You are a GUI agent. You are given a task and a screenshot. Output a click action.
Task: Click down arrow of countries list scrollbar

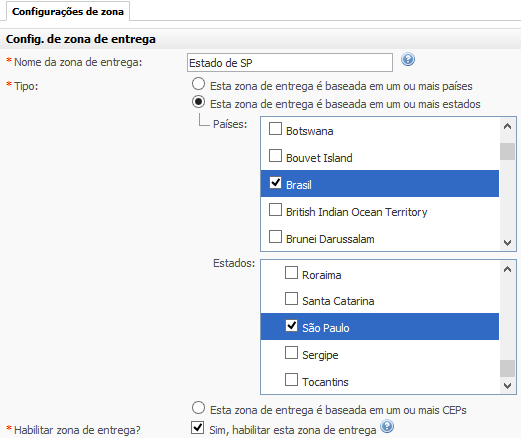507,242
